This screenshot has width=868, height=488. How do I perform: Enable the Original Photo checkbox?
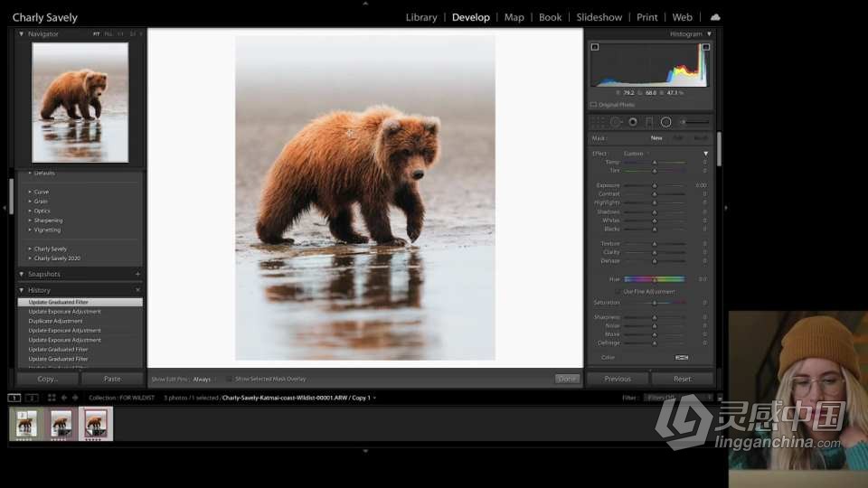point(593,105)
